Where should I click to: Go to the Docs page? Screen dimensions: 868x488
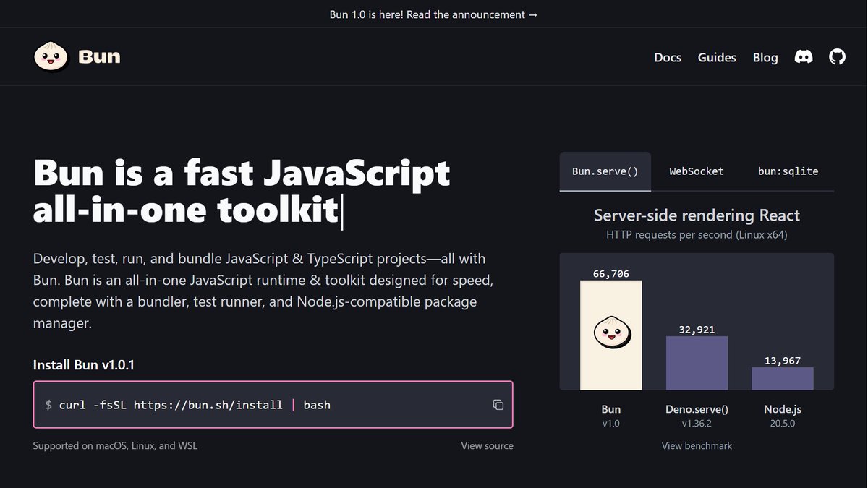point(668,57)
